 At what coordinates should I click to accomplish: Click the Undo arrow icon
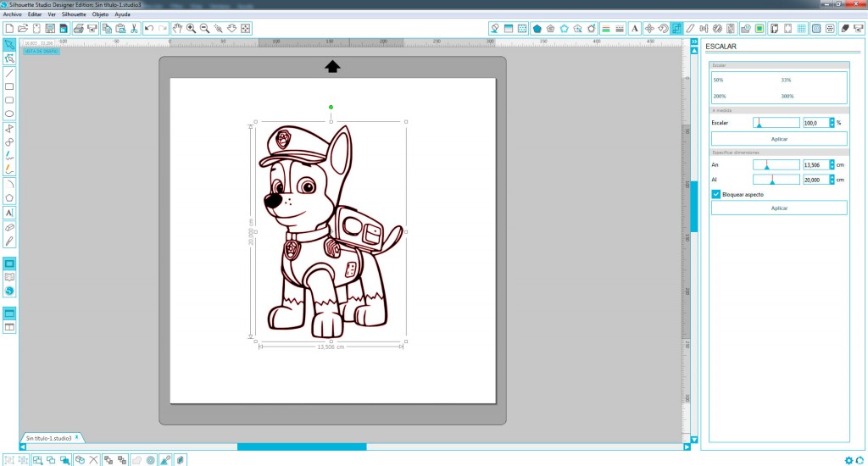pyautogui.click(x=149, y=28)
